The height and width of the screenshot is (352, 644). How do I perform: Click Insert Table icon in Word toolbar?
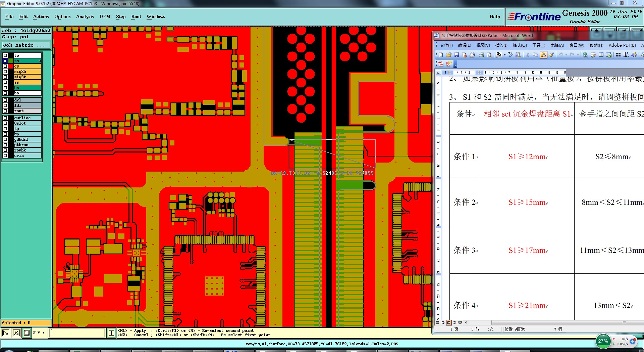click(x=601, y=55)
